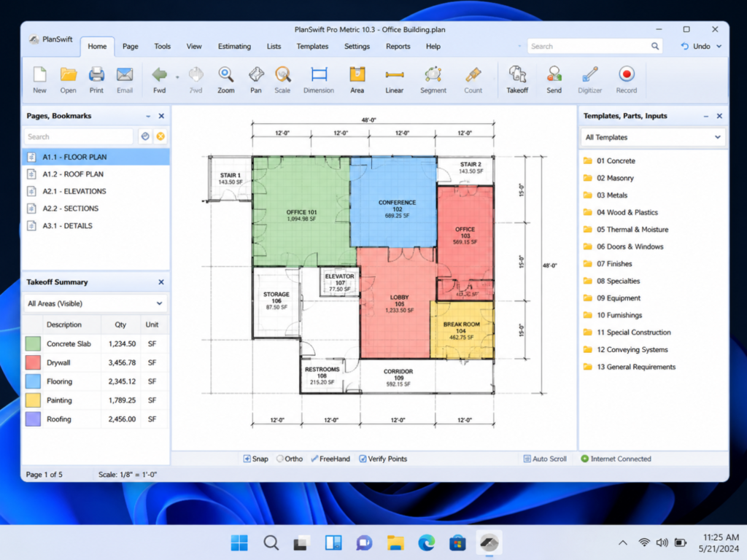The height and width of the screenshot is (560, 747).
Task: Choose the Count takeoff tool
Action: point(473,75)
